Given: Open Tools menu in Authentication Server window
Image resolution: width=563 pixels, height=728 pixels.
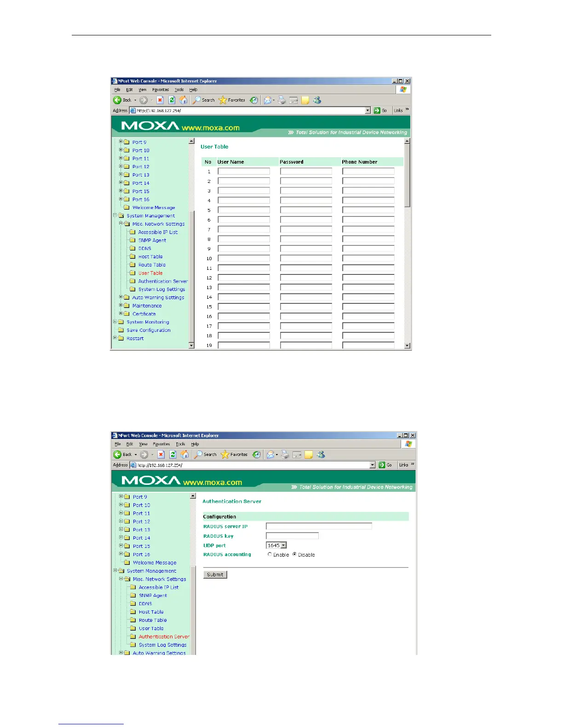Looking at the screenshot, I should tap(180, 444).
